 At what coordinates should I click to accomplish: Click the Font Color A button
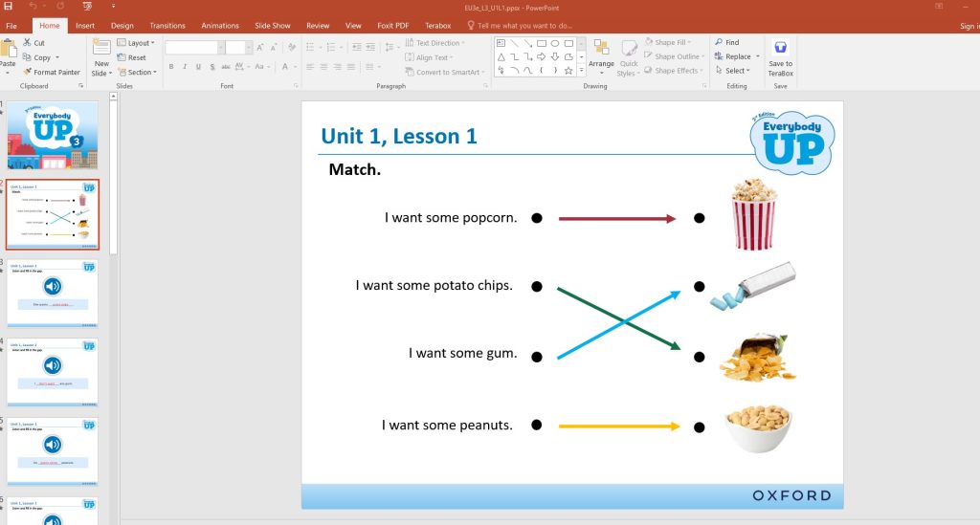pyautogui.click(x=284, y=67)
